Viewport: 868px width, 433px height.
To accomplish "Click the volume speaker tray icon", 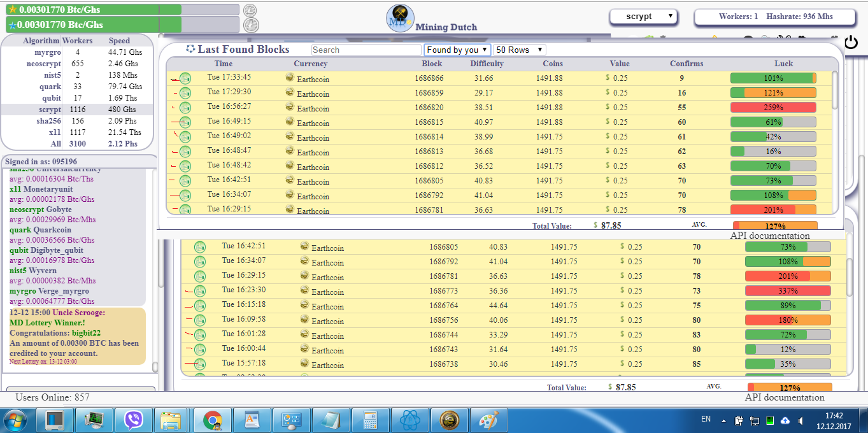I will click(x=800, y=421).
